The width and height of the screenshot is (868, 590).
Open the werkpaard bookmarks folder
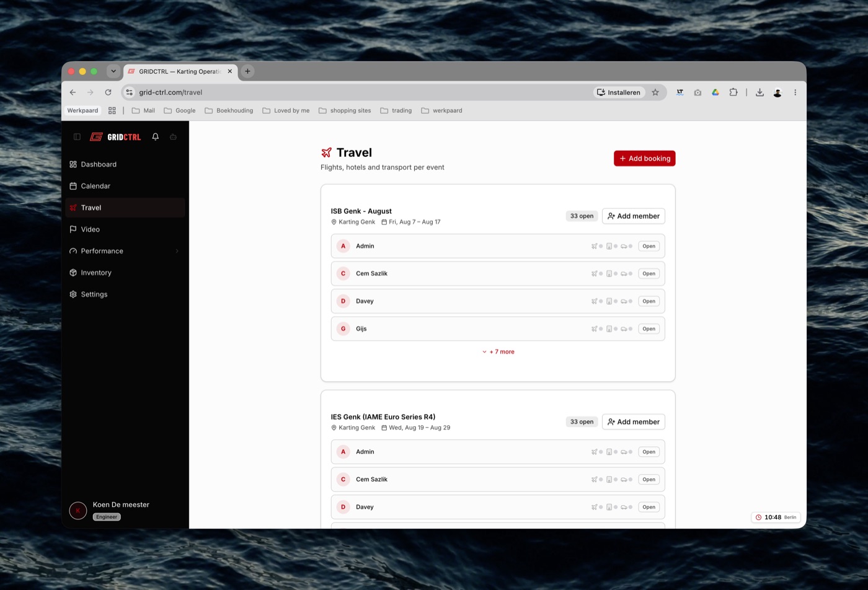click(441, 110)
